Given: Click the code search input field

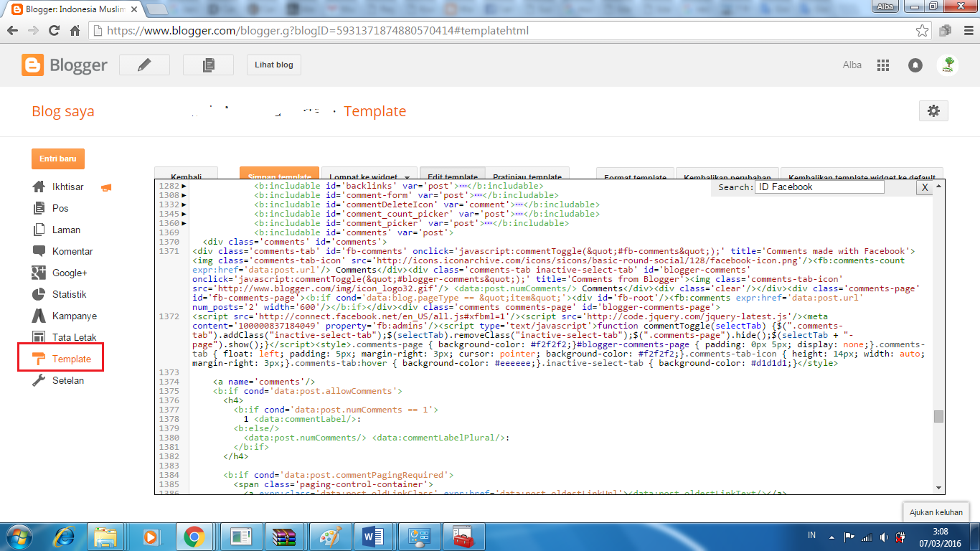Looking at the screenshot, I should (x=819, y=187).
